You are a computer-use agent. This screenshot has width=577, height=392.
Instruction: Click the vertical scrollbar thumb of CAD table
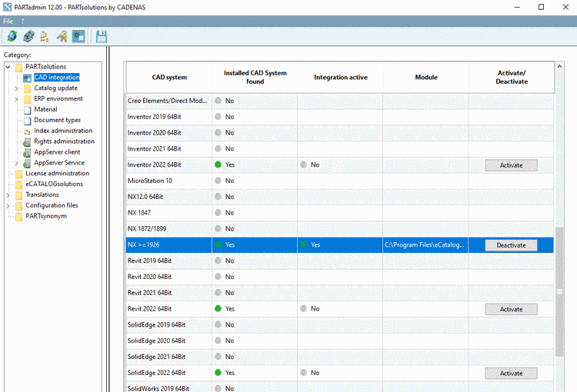coord(559,291)
